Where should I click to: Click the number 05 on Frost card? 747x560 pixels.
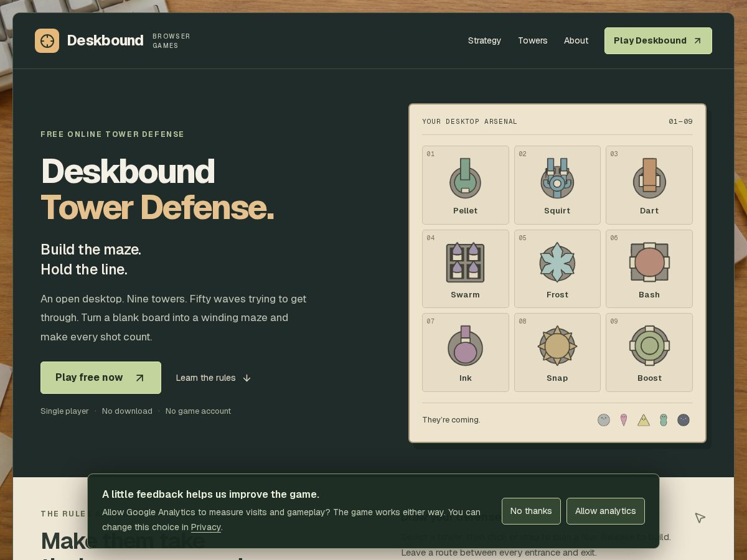pos(522,238)
